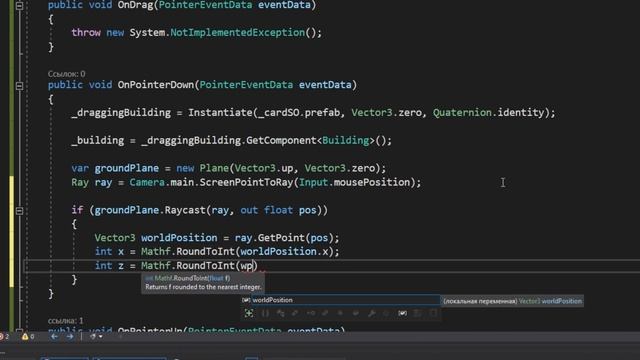Click the OnPointerDown method name
Image resolution: width=640 pixels, height=360 pixels.
[x=156, y=85]
